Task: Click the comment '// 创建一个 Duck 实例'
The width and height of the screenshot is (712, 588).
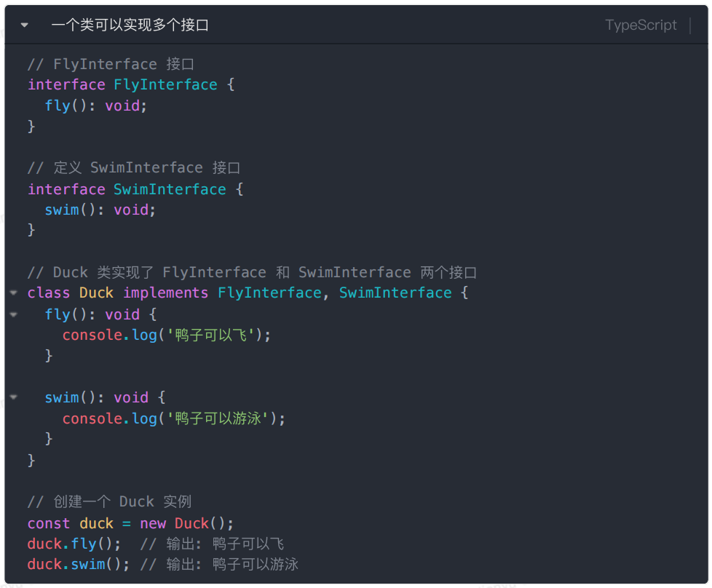Action: click(109, 501)
